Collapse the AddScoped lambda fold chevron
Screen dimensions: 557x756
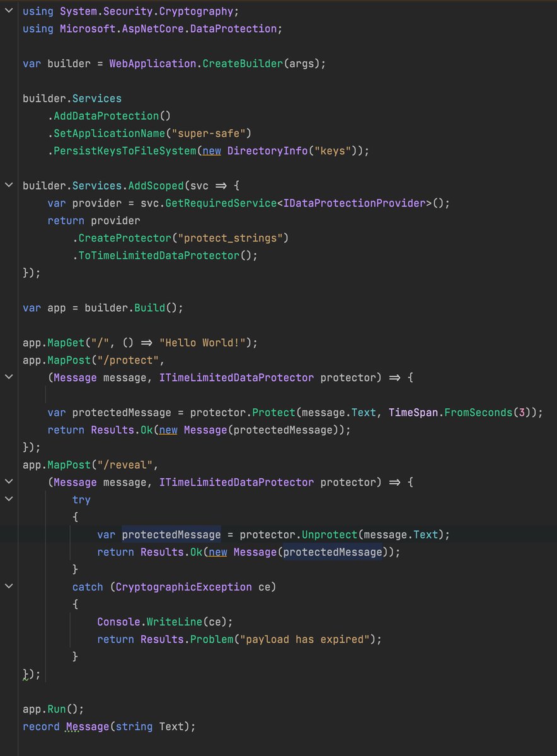pos(8,185)
